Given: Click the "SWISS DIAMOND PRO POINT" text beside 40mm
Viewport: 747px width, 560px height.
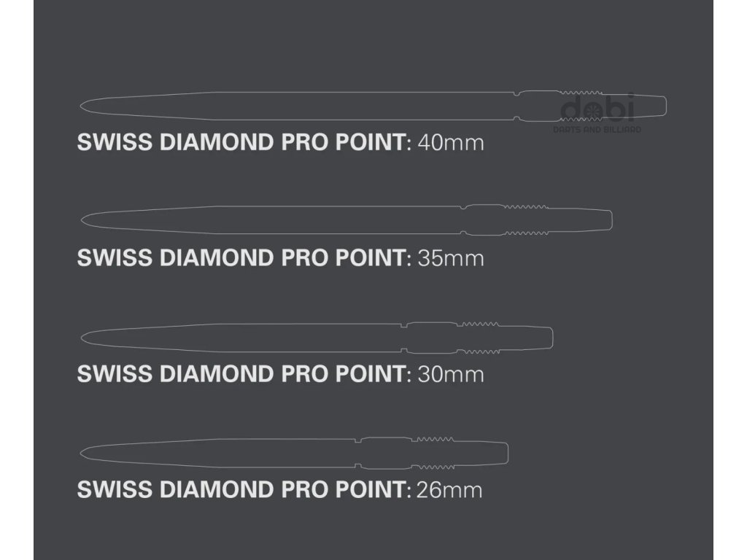Looking at the screenshot, I should (241, 141).
